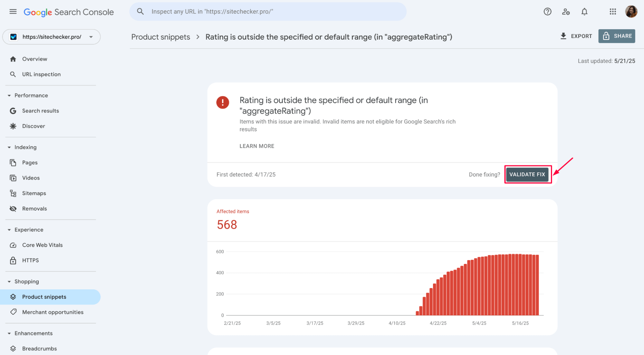Open users and settings icon
Viewport: 644px width, 355px height.
pyautogui.click(x=566, y=12)
